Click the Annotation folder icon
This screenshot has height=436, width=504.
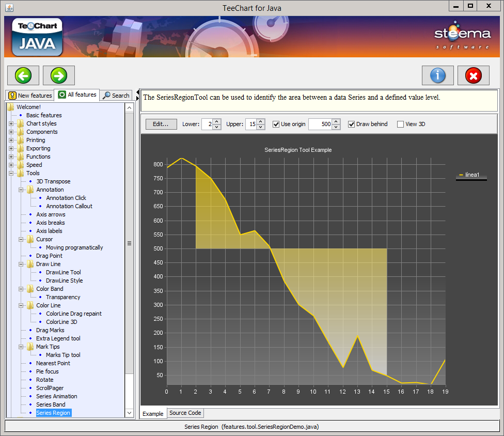(x=30, y=190)
